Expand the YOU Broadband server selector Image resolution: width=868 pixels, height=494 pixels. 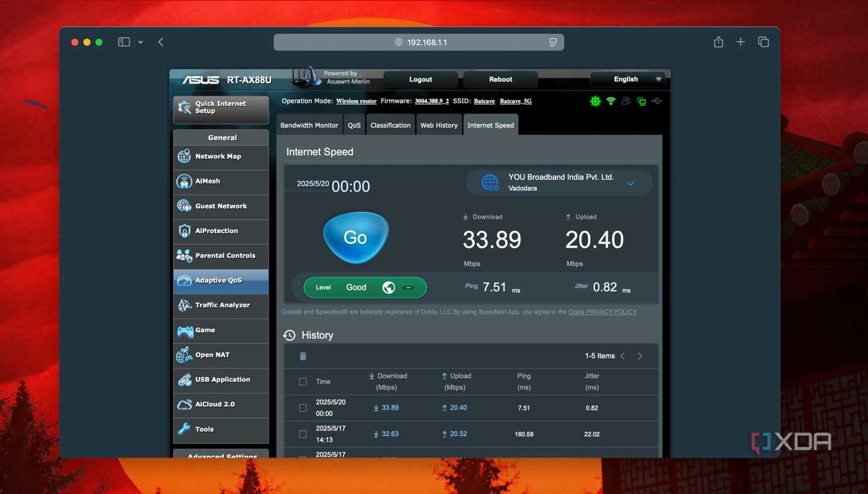coord(559,183)
